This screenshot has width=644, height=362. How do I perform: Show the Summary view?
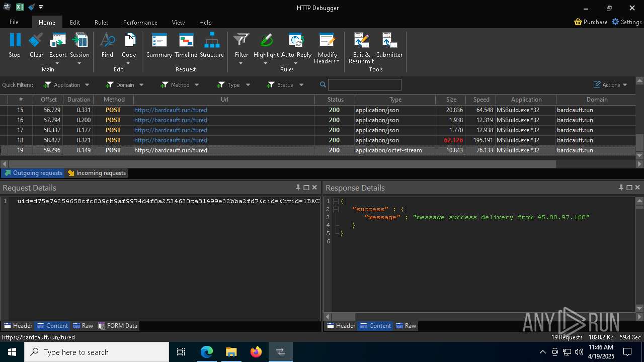pos(159,46)
